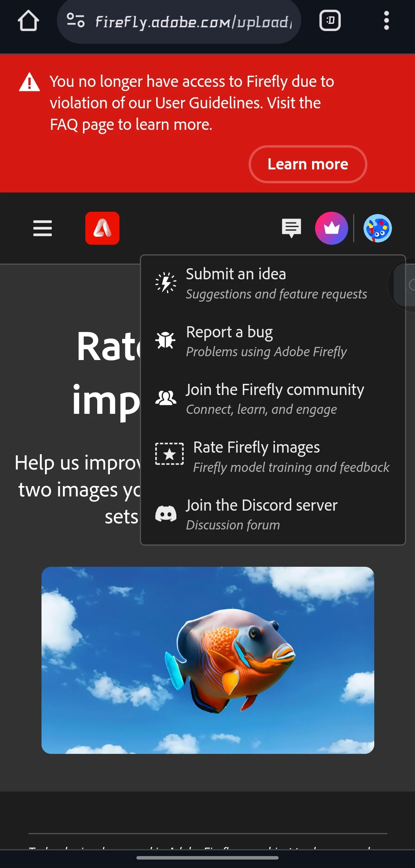This screenshot has width=415, height=868.
Task: Click "Discussion forum" text
Action: point(233,525)
